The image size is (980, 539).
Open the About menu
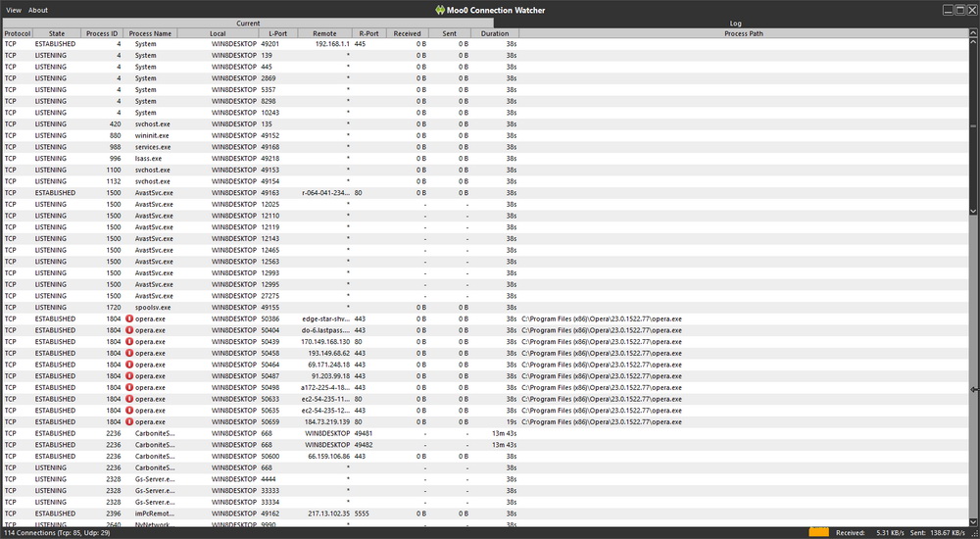click(x=38, y=10)
